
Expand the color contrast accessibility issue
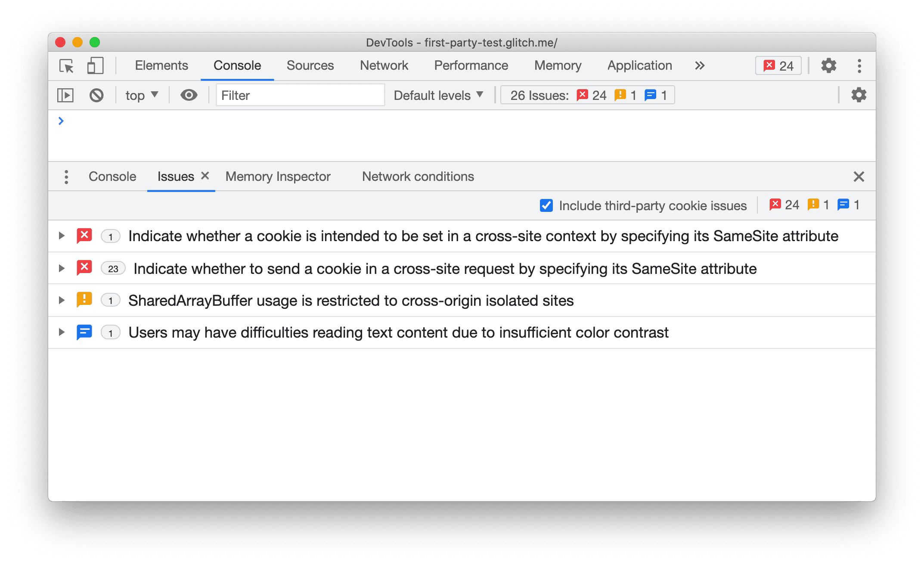[x=62, y=332]
